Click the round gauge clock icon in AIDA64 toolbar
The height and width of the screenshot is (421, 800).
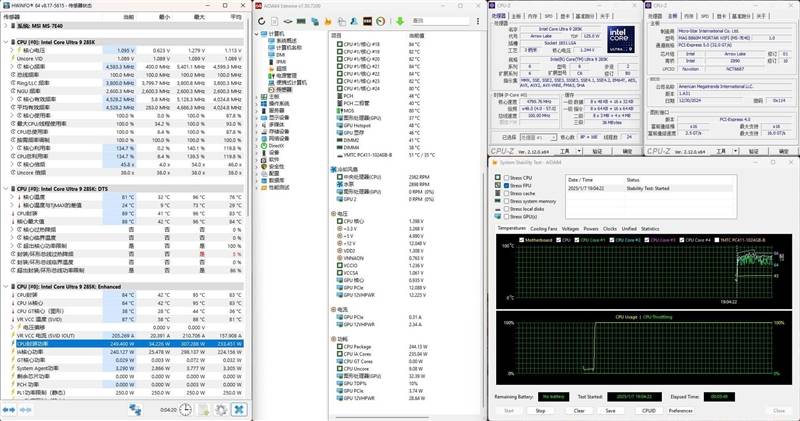[381, 21]
